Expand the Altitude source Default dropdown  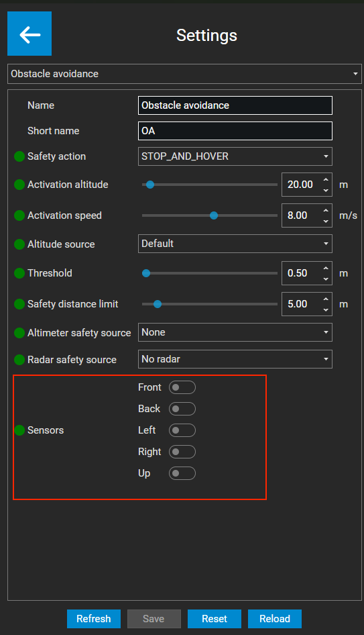pyautogui.click(x=235, y=244)
